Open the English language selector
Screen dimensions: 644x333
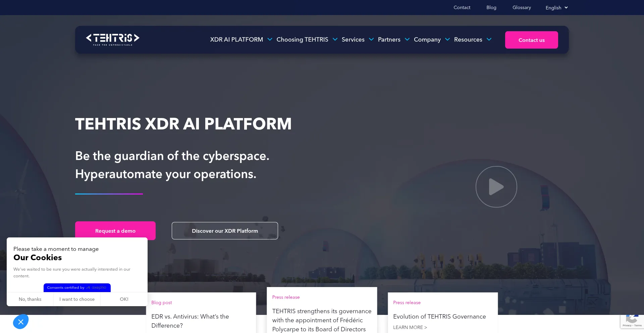coord(556,8)
